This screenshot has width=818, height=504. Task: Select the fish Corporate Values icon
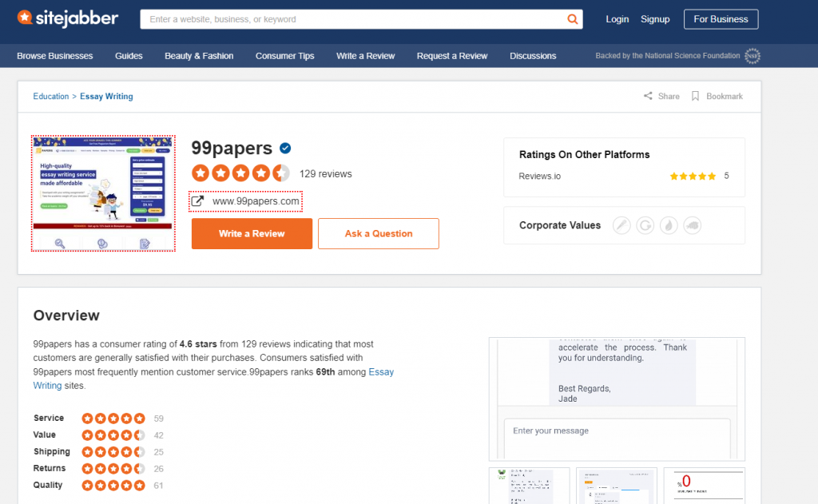[693, 225]
